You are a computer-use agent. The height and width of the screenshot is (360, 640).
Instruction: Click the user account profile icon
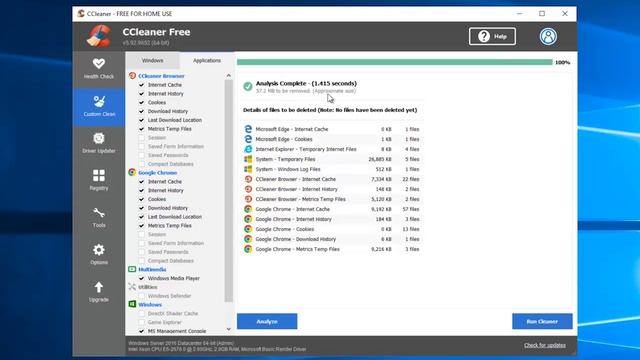(548, 36)
